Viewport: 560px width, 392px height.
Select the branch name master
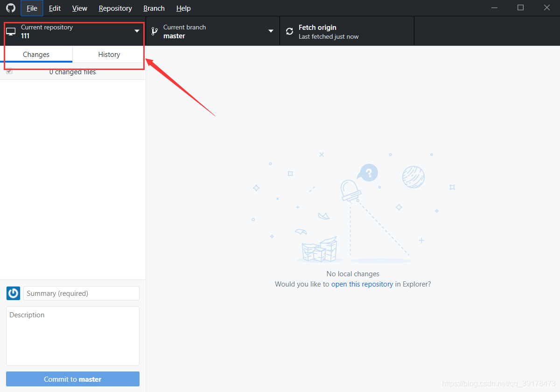point(174,36)
